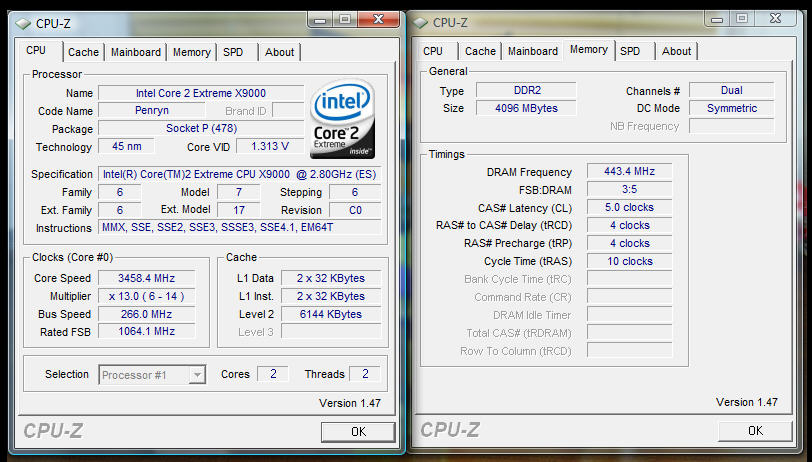The image size is (812, 462).
Task: Minimize the left CPU-Z window
Action: click(320, 20)
